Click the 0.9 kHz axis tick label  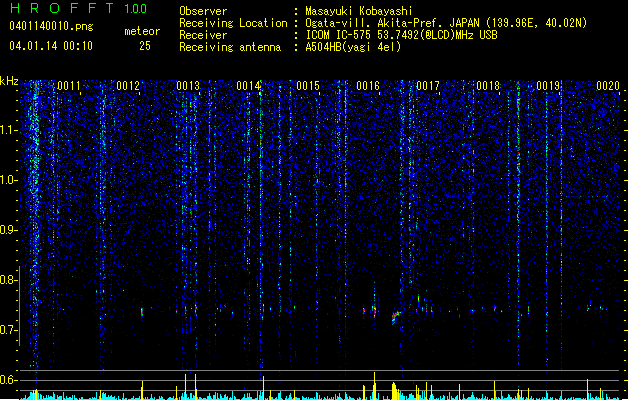(x=9, y=230)
